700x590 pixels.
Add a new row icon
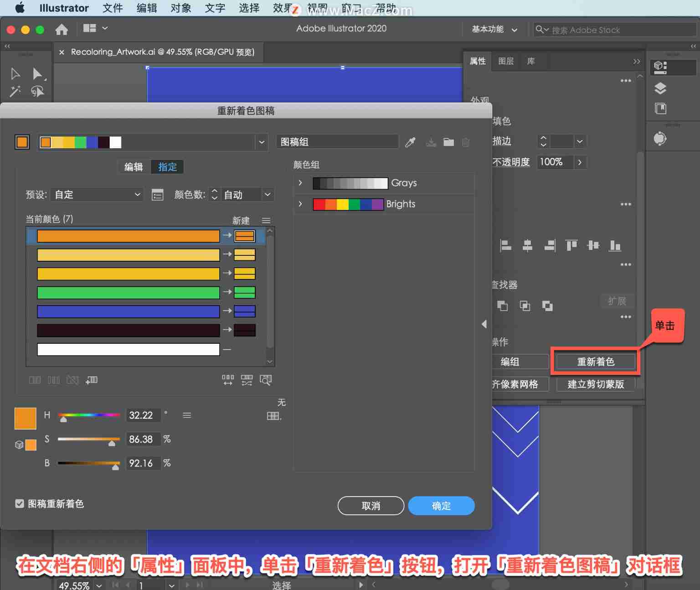click(x=92, y=380)
